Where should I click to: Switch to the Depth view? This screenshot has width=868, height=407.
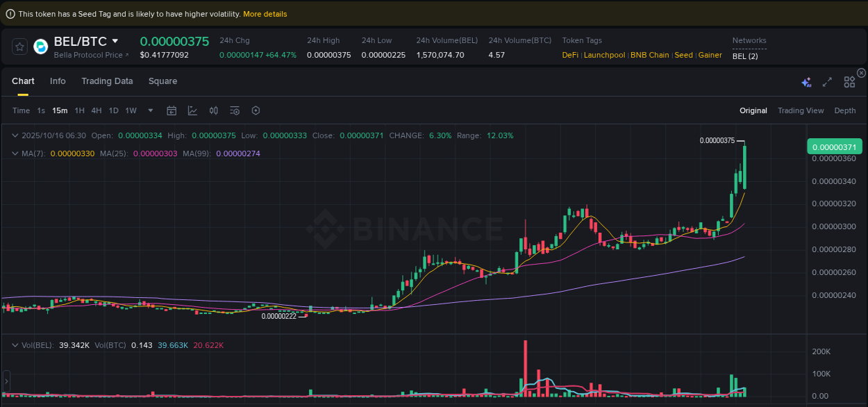[x=845, y=110]
